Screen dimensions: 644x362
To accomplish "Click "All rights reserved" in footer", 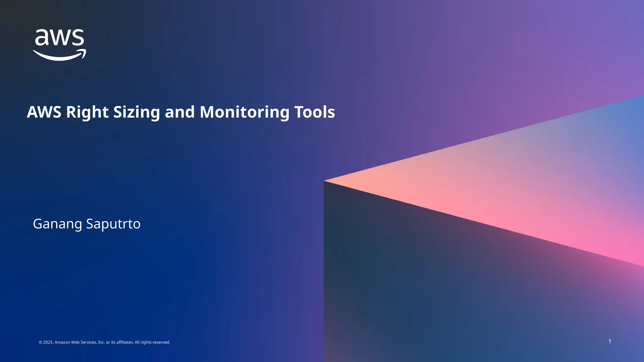I will [152, 342].
